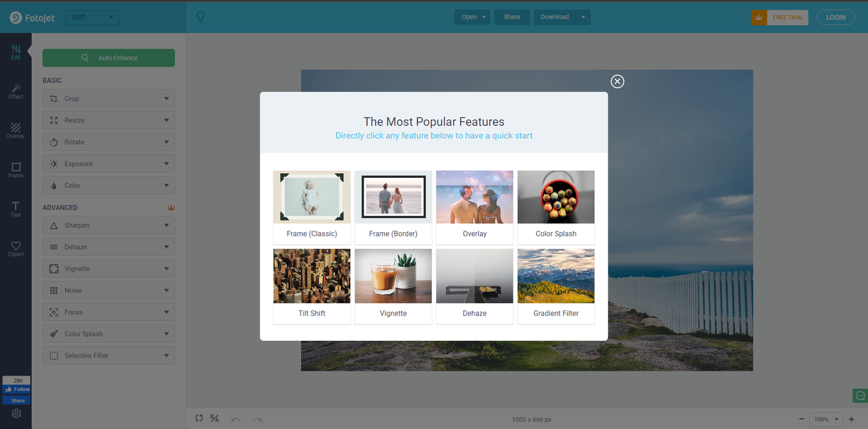Click the Share button in top bar
This screenshot has width=868, height=429.
[512, 17]
